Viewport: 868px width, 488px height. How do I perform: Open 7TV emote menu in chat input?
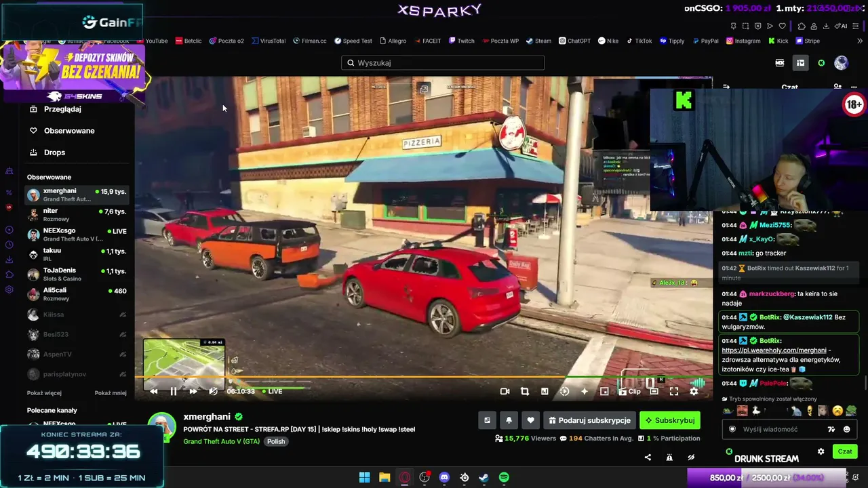831,429
